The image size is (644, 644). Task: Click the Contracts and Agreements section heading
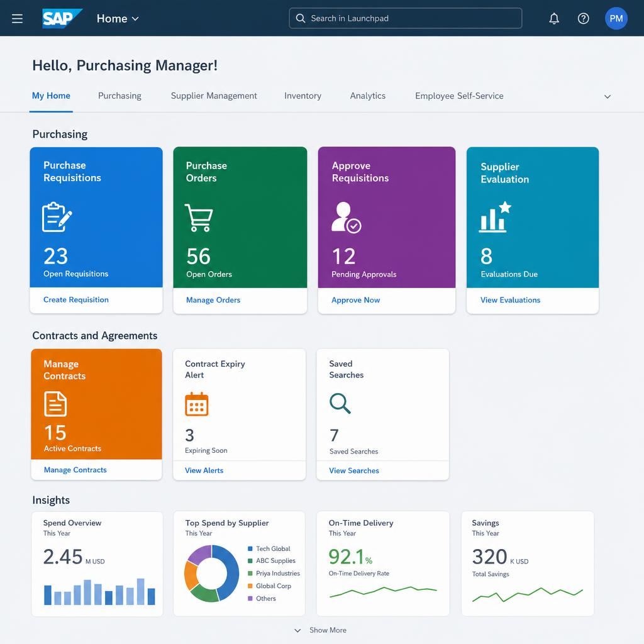pos(95,336)
